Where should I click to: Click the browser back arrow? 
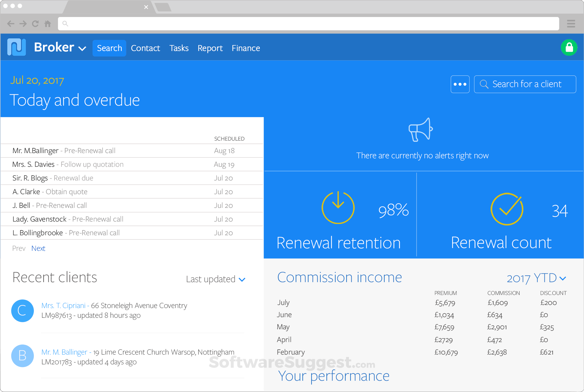point(11,23)
